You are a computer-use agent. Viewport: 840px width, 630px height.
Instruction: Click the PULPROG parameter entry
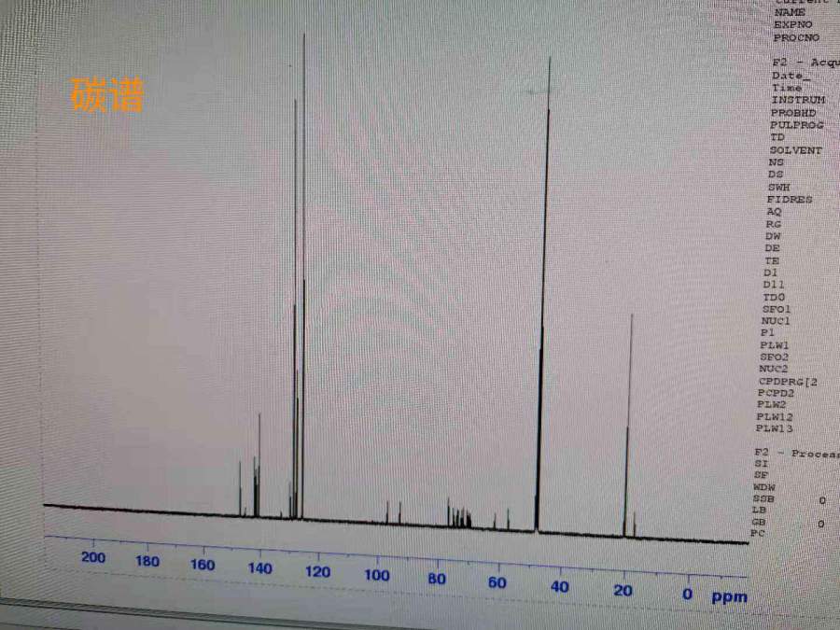click(x=796, y=125)
